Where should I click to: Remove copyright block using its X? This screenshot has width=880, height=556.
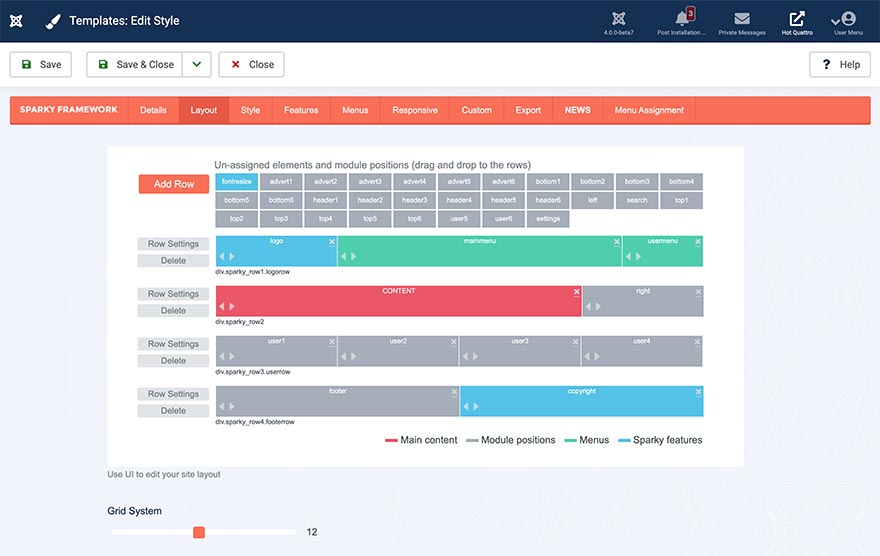698,392
